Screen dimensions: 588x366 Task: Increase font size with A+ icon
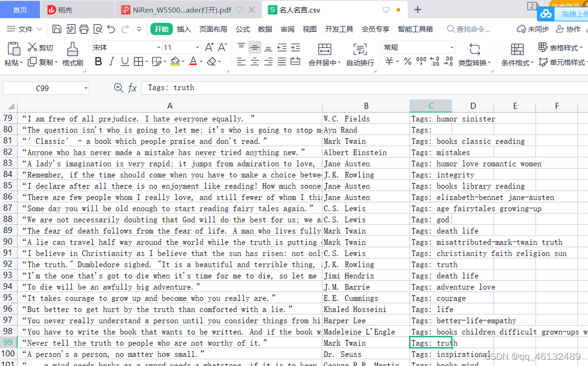tap(209, 47)
